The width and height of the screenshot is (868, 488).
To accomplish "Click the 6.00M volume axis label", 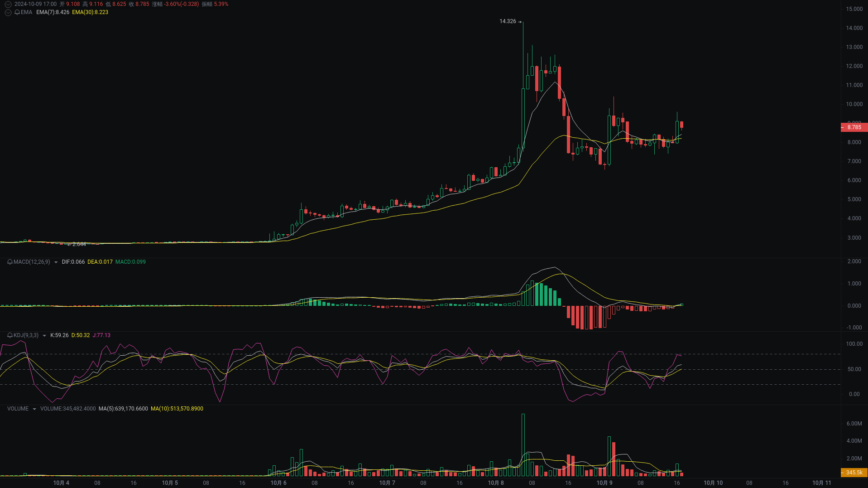I will tap(854, 424).
